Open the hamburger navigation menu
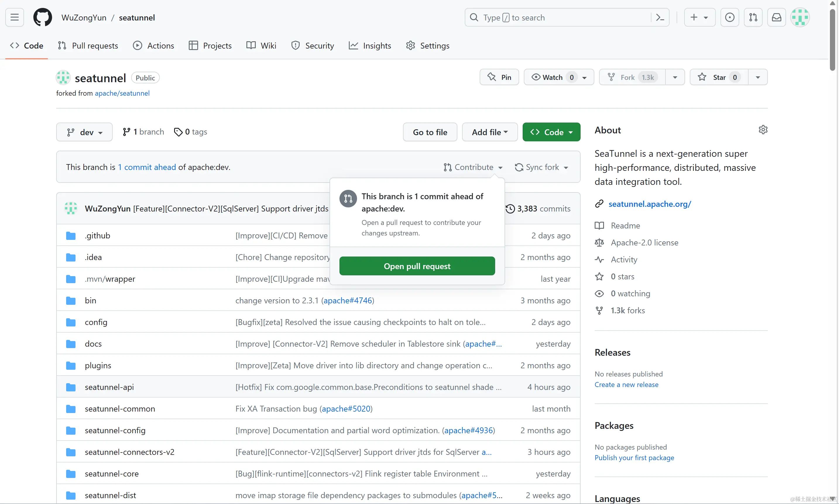The height and width of the screenshot is (504, 839). pos(15,17)
